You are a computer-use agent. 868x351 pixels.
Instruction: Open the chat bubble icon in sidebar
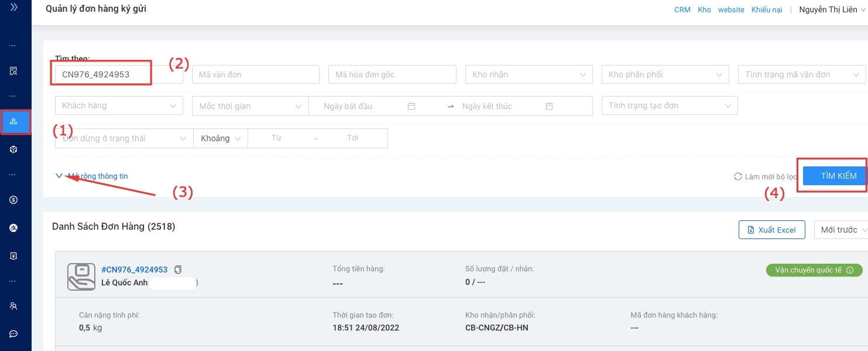pyautogui.click(x=13, y=334)
